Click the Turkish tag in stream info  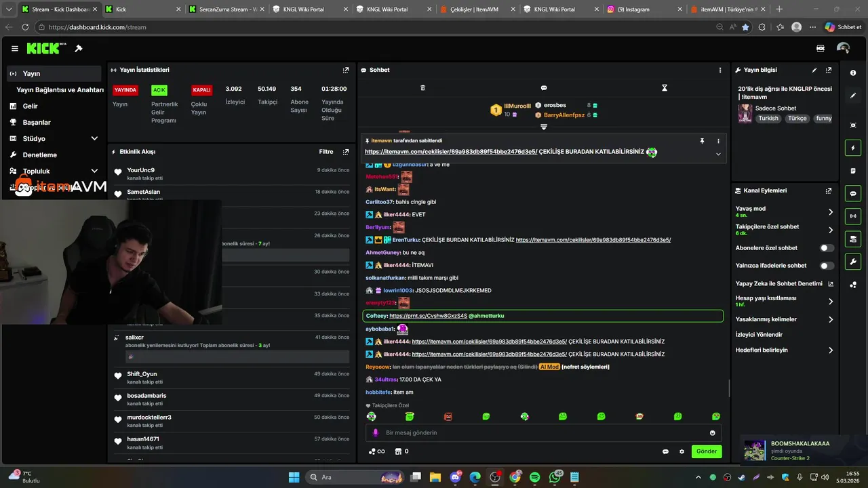pos(768,118)
